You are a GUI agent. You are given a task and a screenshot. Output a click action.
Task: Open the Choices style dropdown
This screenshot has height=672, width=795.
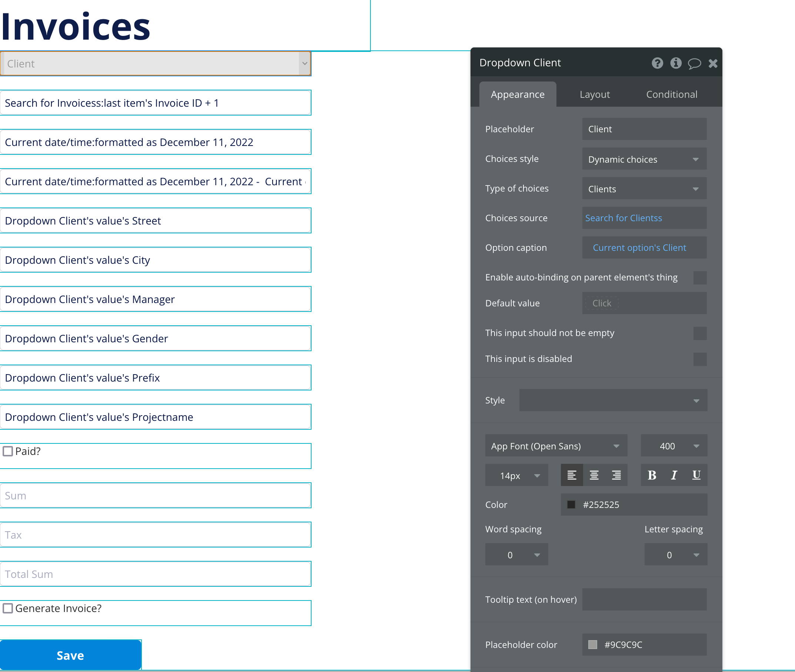pos(644,159)
